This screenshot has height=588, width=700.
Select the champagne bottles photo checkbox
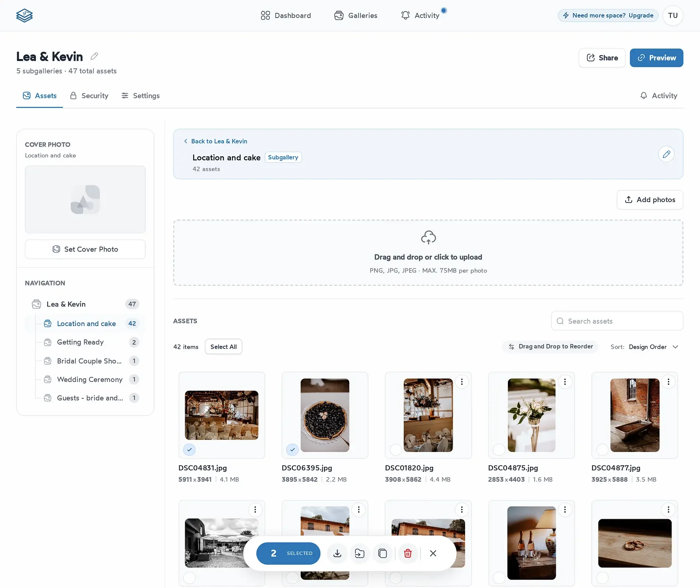coord(499,578)
